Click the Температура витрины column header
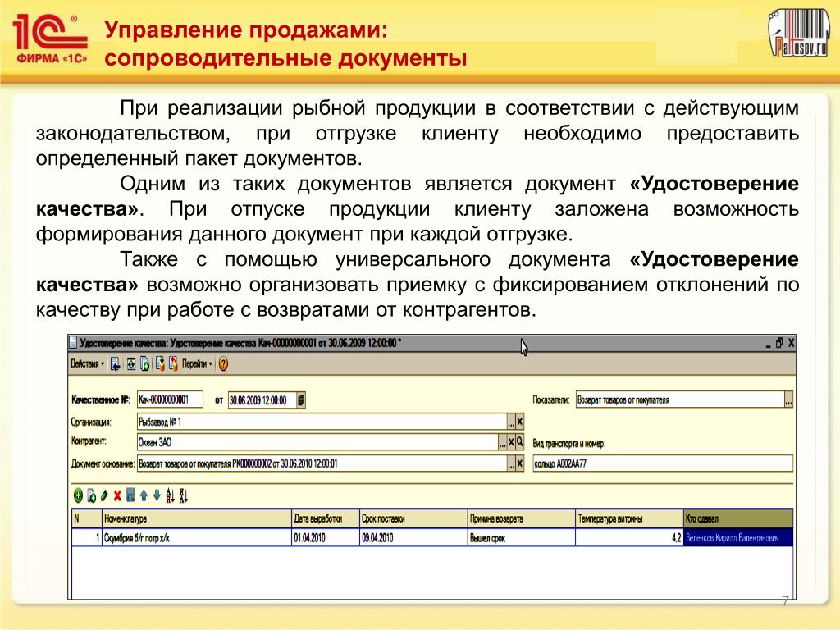The width and height of the screenshot is (840, 630). pos(629,518)
